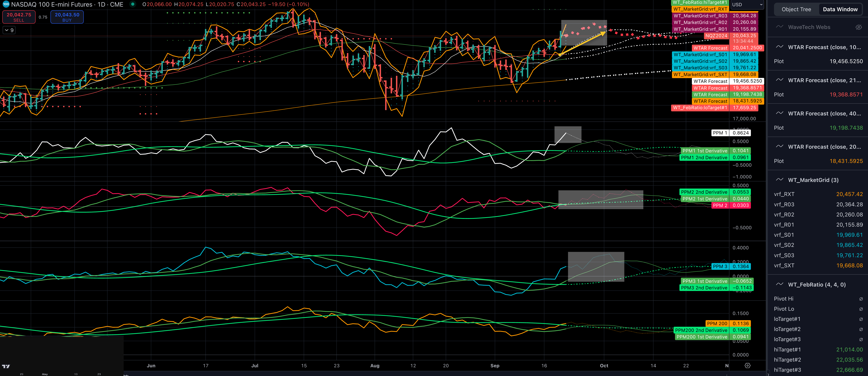Image resolution: width=868 pixels, height=376 pixels.
Task: Select the vrf_SXT row in Data Window
Action: [818, 265]
